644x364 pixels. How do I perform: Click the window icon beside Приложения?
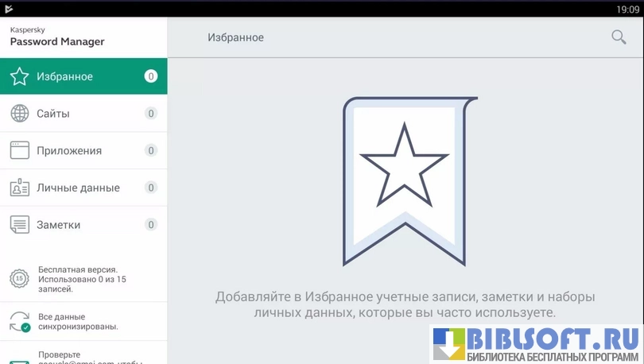tap(20, 150)
